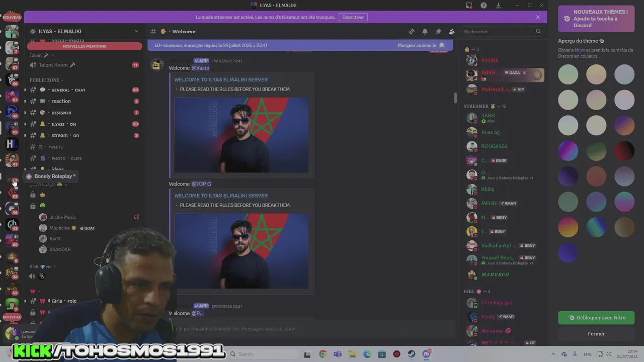Open File Explorer from the taskbar
Image resolution: width=644 pixels, height=362 pixels.
[352, 354]
